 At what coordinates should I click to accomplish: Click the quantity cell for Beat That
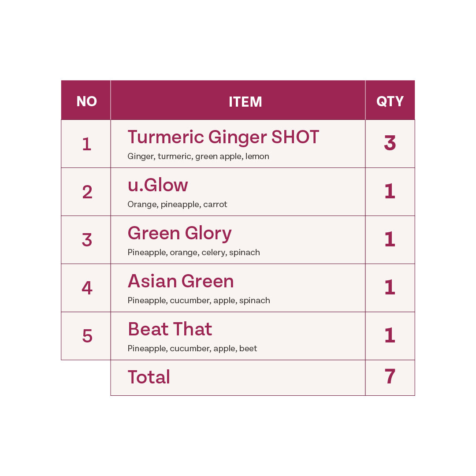click(390, 336)
